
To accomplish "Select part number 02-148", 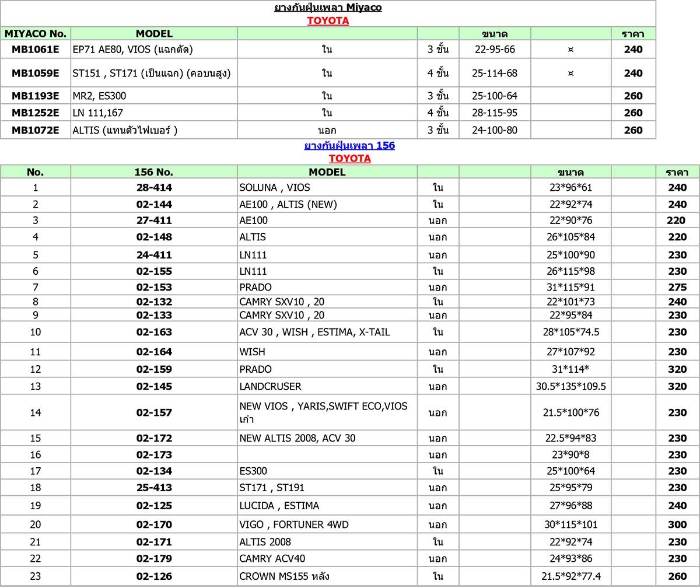I will point(154,237).
